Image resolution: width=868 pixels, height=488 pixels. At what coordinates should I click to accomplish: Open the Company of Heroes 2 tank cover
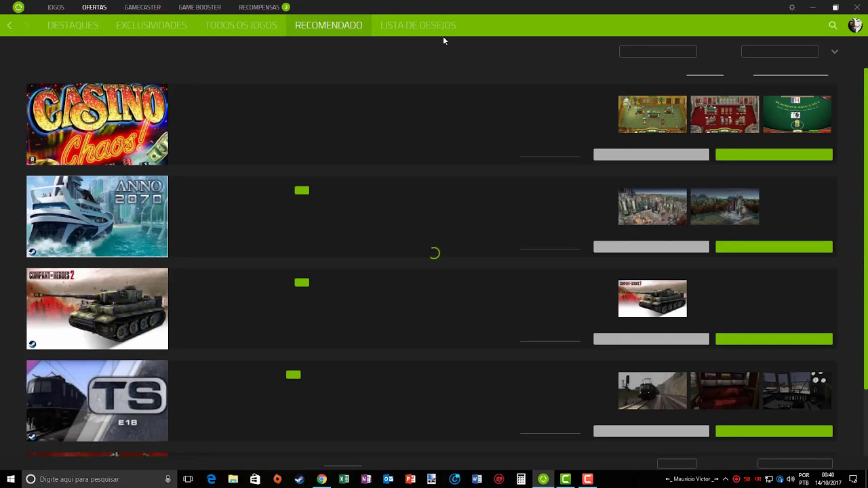click(x=97, y=308)
